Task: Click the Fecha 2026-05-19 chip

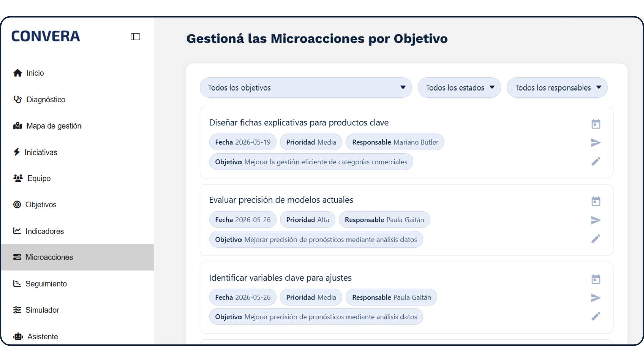Action: pyautogui.click(x=243, y=142)
